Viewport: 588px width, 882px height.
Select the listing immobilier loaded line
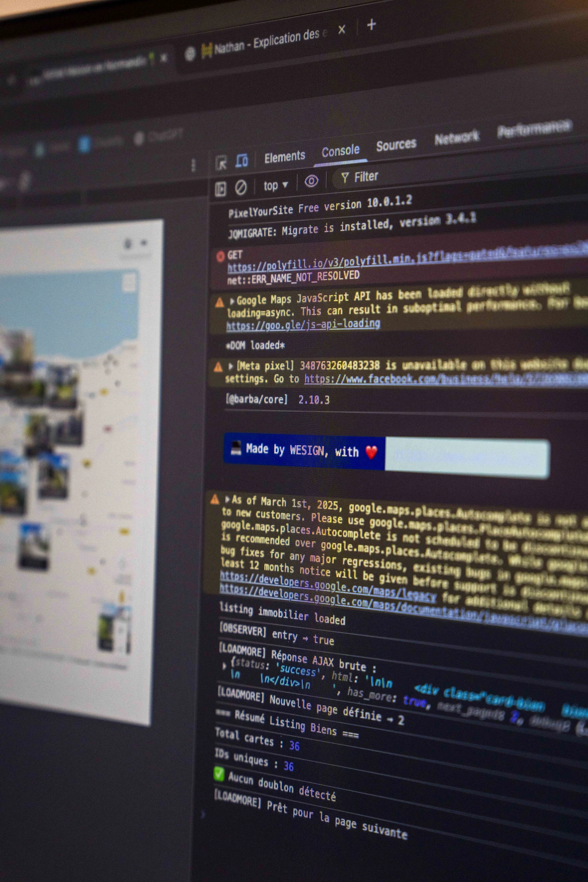tap(282, 614)
